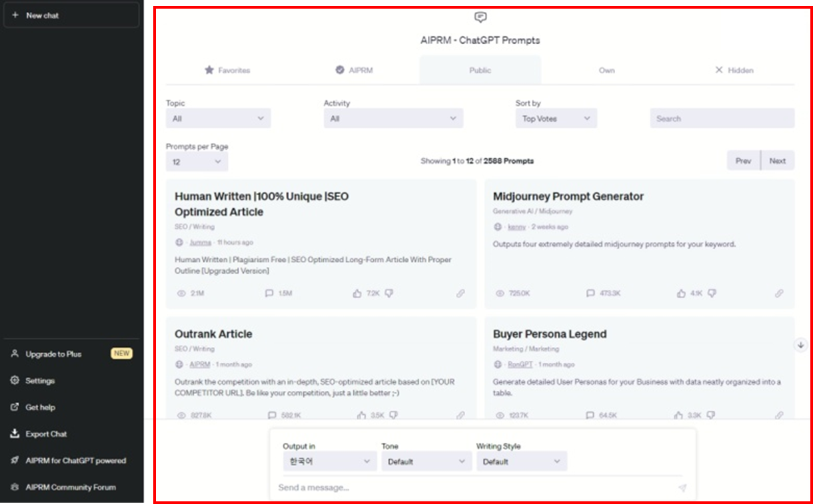The width and height of the screenshot is (813, 504).
Task: Open Get help link in sidebar
Action: point(71,407)
